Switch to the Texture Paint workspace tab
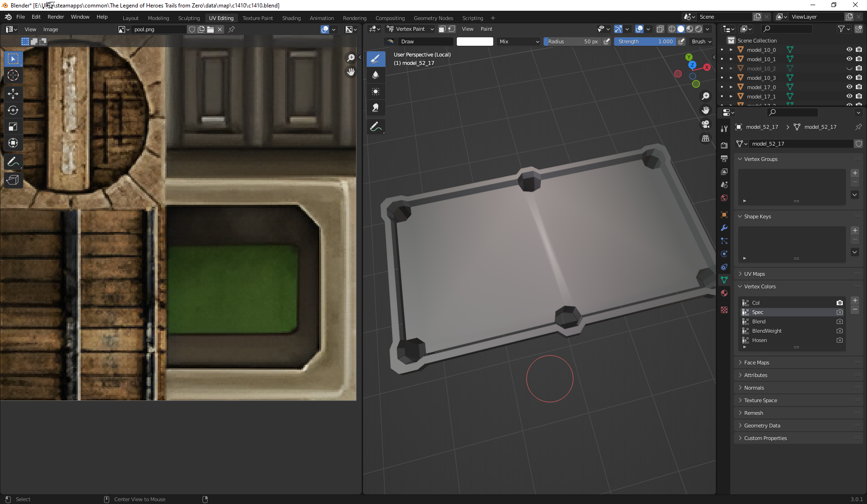867x504 pixels. (258, 18)
